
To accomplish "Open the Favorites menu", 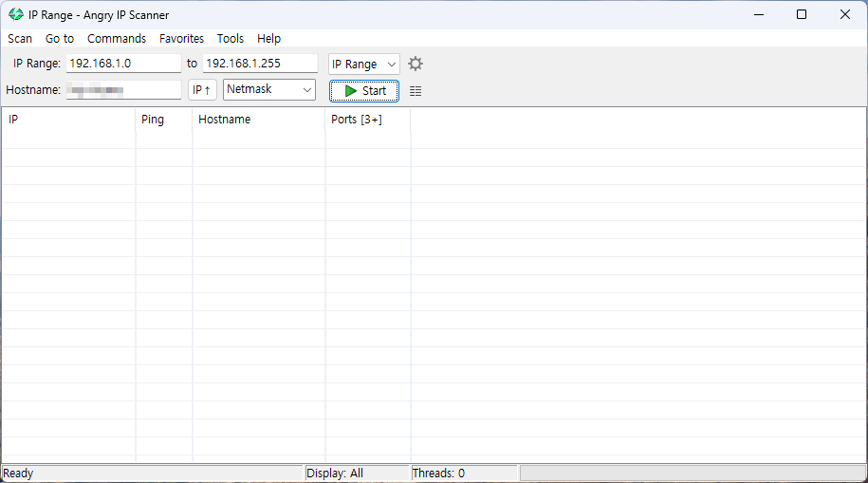I will (181, 39).
